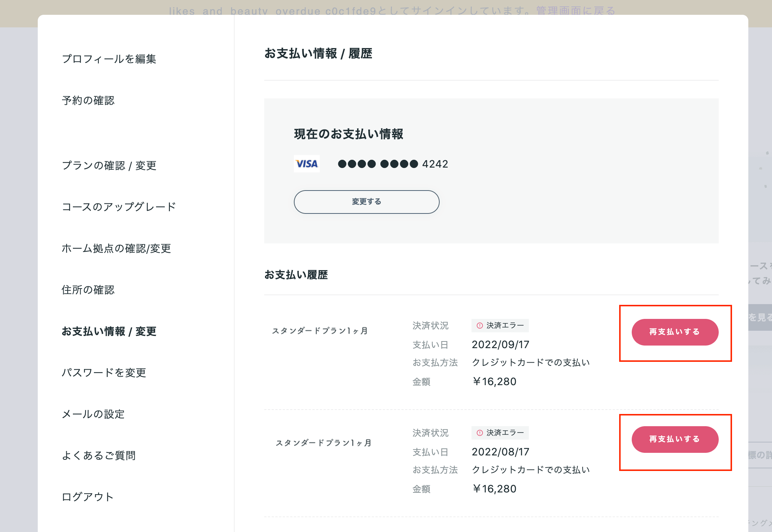The width and height of the screenshot is (772, 532).
Task: Click error icon beside 2022/09/17 payment status
Action: [x=480, y=326]
